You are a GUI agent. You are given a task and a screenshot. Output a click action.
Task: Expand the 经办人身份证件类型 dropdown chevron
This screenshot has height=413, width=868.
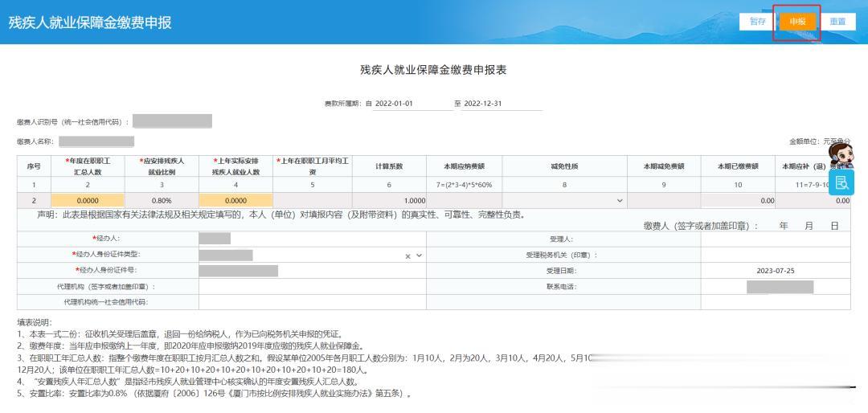point(419,256)
